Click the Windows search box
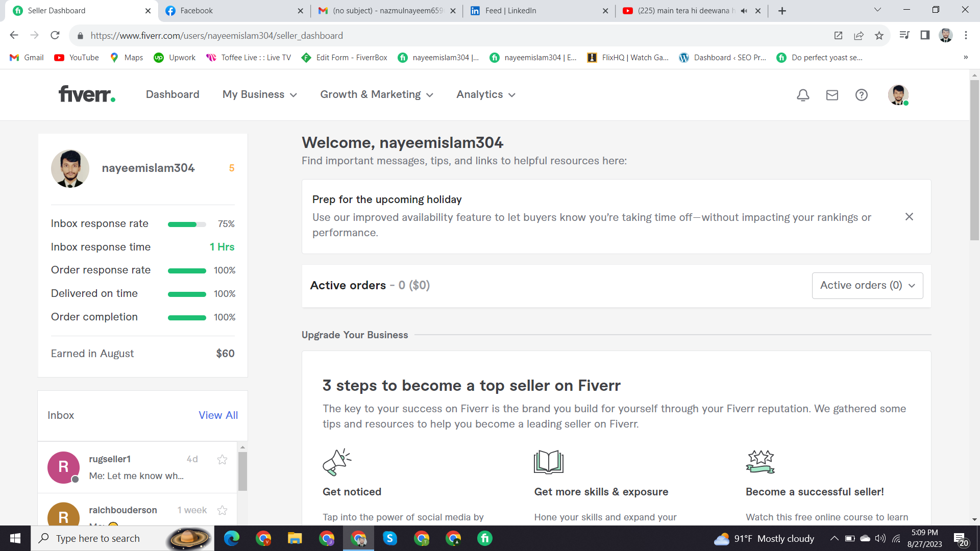Screen dimensions: 980x551 122,538
